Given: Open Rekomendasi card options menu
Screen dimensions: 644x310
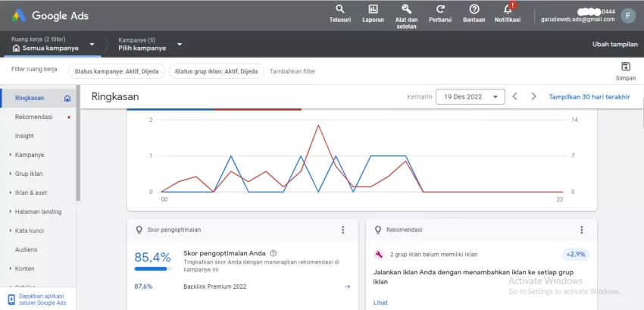Looking at the screenshot, I should [582, 230].
